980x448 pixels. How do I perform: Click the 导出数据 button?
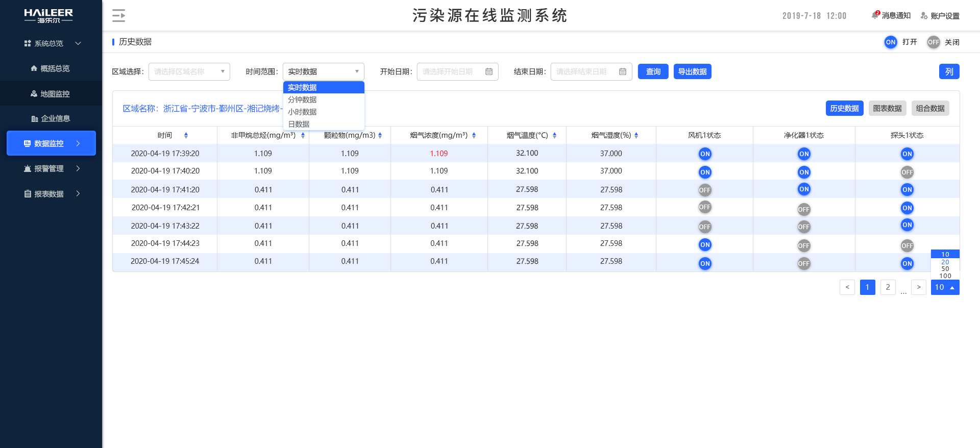point(693,71)
